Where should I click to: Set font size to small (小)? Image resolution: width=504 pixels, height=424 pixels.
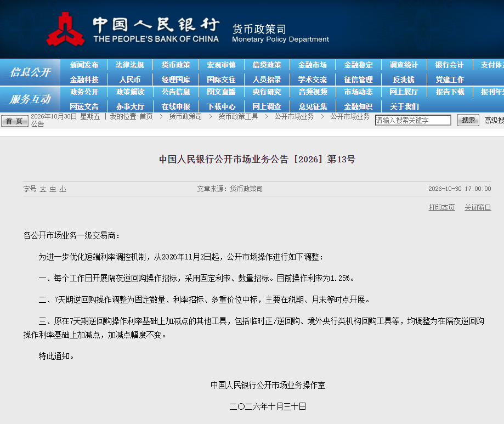click(x=63, y=189)
